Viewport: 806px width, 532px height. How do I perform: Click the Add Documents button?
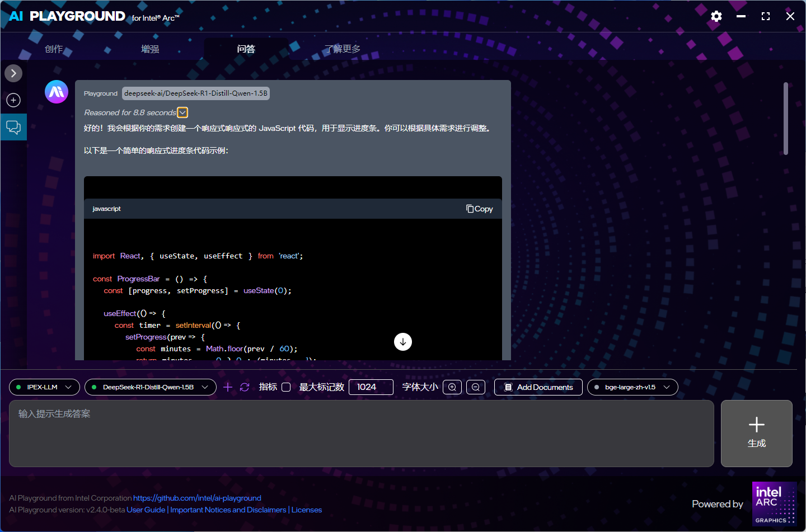[538, 387]
